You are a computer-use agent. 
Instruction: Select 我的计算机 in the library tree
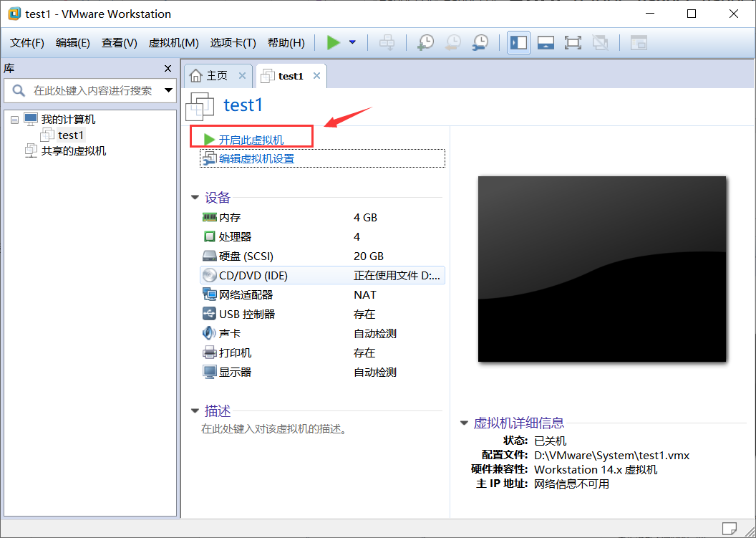point(68,119)
